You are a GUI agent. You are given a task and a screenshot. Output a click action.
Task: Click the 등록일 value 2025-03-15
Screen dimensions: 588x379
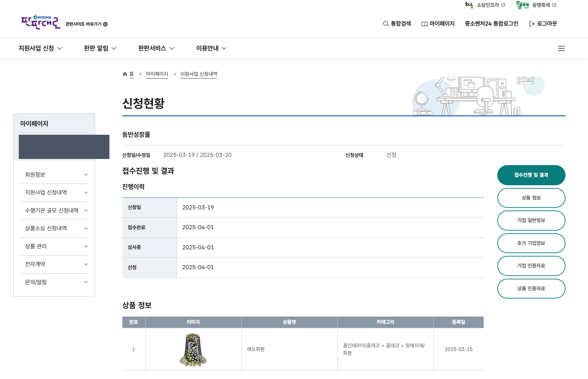(458, 349)
